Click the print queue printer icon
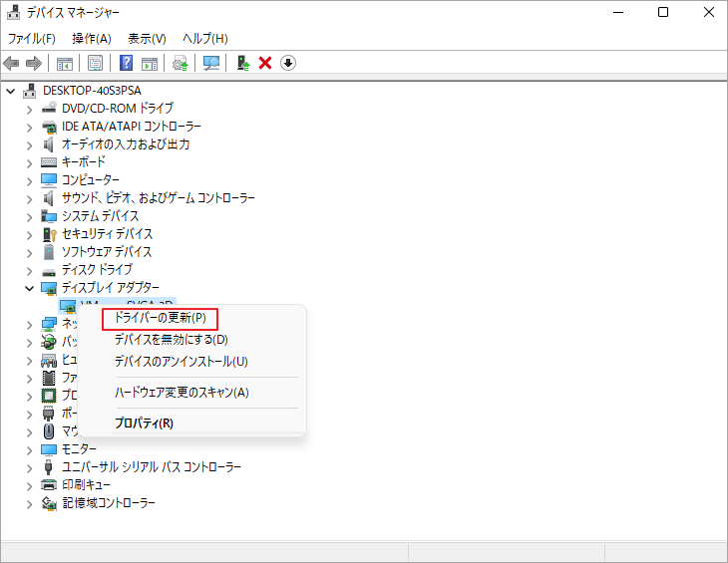Image resolution: width=728 pixels, height=563 pixels. tap(49, 485)
